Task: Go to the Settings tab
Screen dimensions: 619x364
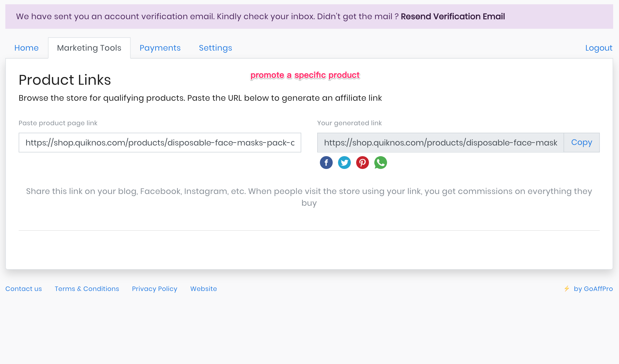Action: click(215, 48)
